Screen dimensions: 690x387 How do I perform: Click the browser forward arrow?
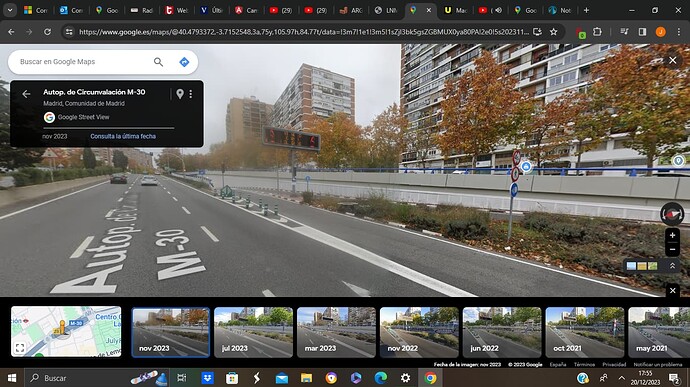coord(29,32)
